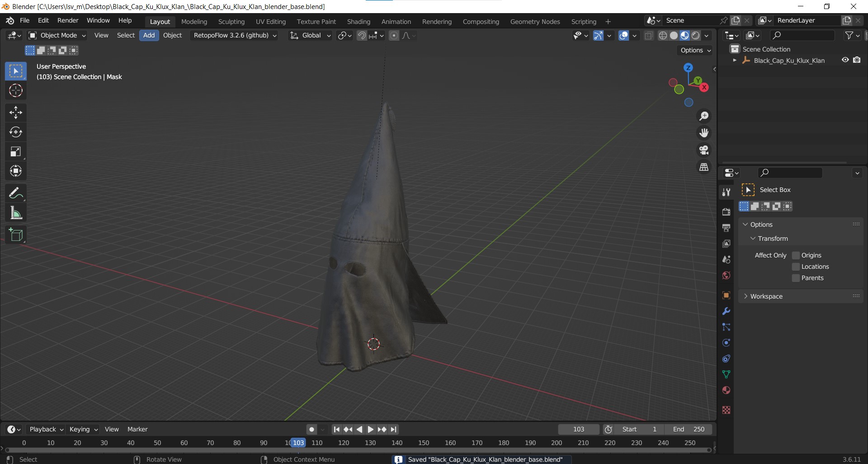The width and height of the screenshot is (868, 464).
Task: Toggle snapping magnet in header
Action: coord(362,35)
